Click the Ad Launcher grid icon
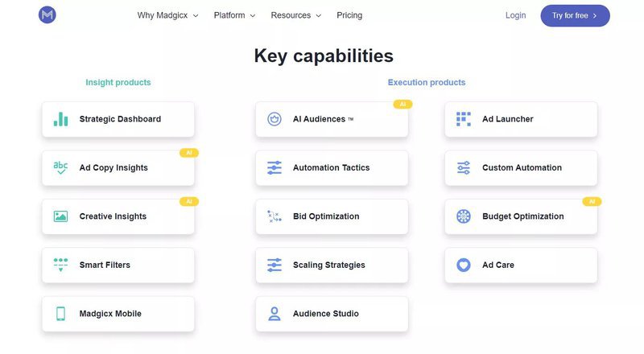This screenshot has width=644, height=354. click(x=464, y=119)
